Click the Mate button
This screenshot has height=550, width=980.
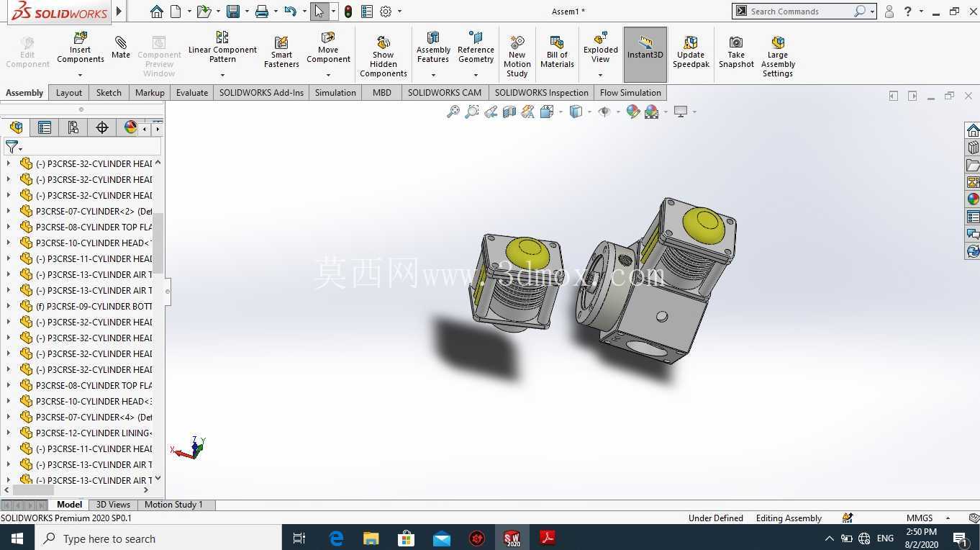(121, 48)
